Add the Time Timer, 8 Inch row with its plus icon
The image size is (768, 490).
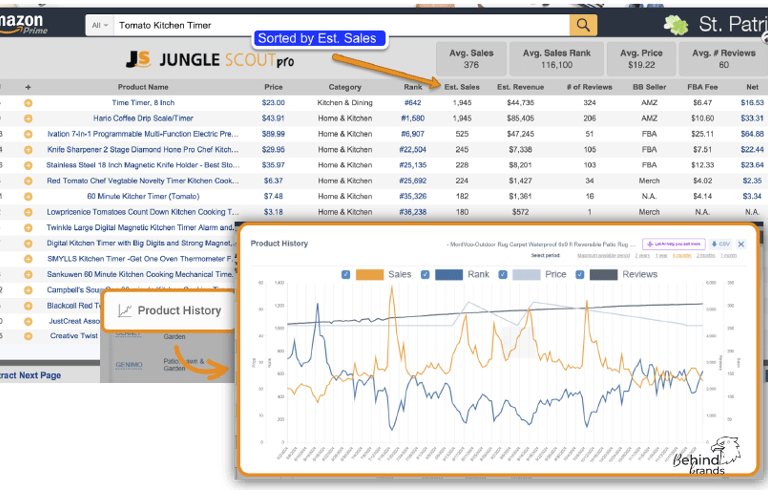click(x=28, y=103)
